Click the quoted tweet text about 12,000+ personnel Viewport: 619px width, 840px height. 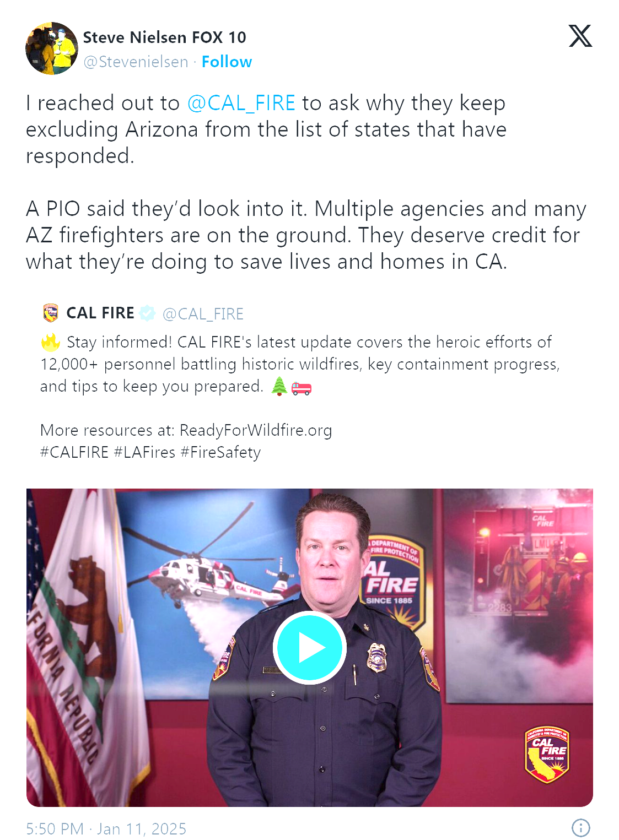pos(300,364)
